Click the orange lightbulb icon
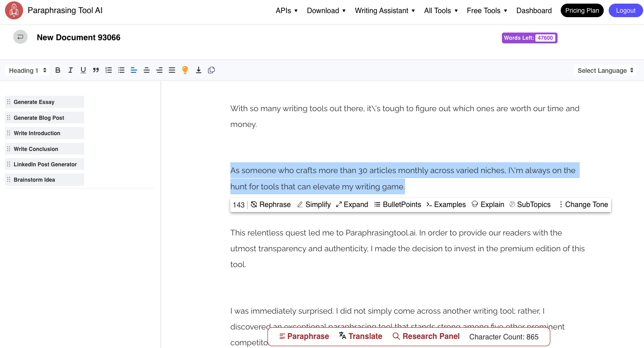This screenshot has height=348, width=644. [x=185, y=70]
